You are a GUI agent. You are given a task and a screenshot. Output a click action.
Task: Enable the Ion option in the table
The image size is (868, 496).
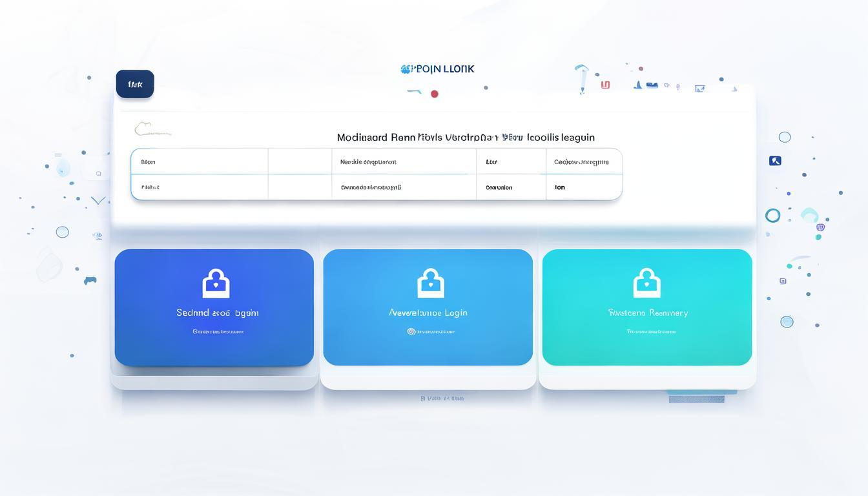[559, 187]
